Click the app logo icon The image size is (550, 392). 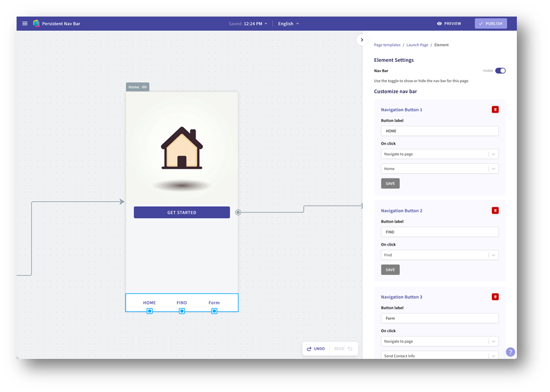[x=36, y=23]
